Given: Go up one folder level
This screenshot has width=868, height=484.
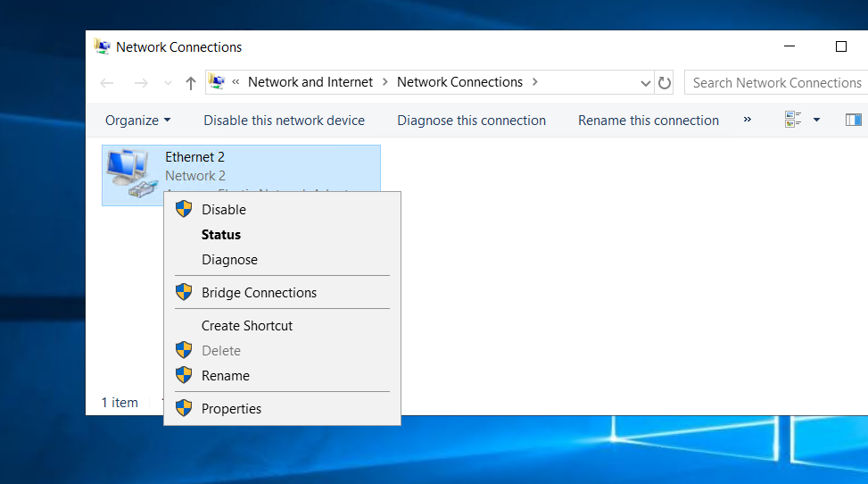Looking at the screenshot, I should click(190, 83).
